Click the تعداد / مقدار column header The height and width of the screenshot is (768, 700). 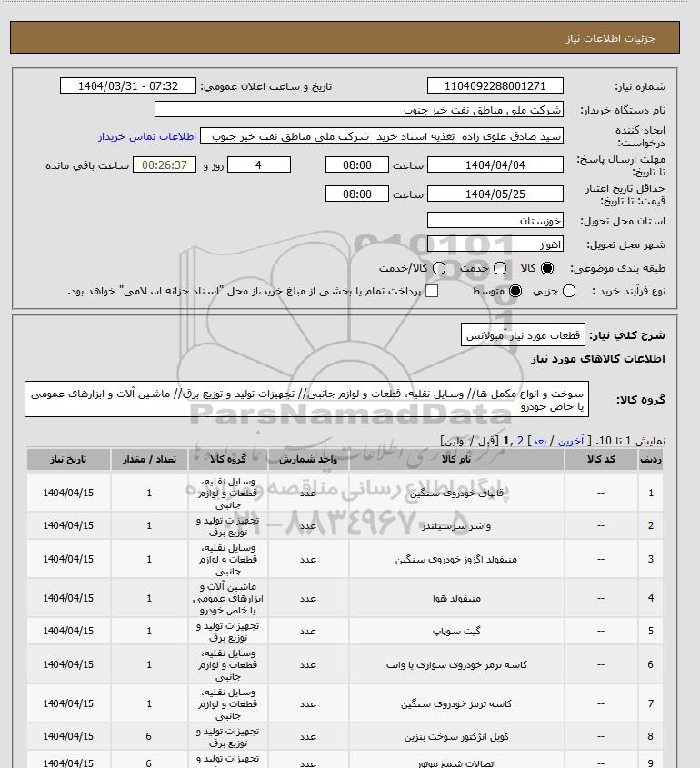(x=149, y=459)
